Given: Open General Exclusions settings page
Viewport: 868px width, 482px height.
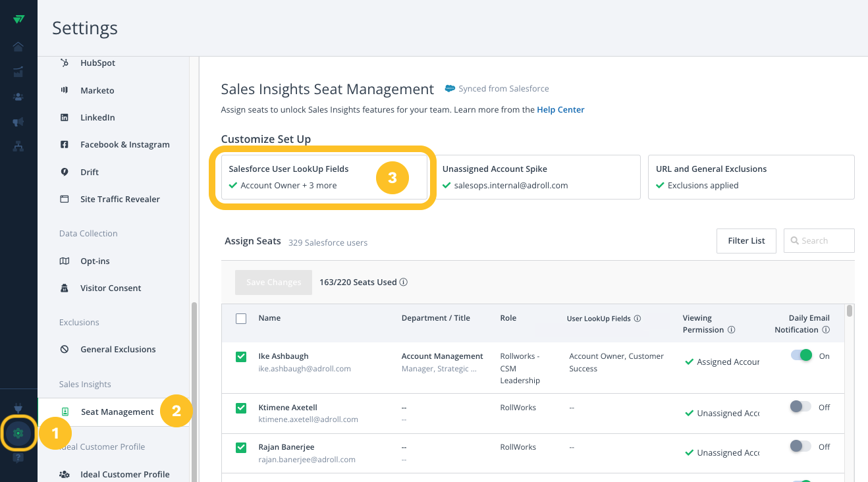Looking at the screenshot, I should click(x=118, y=350).
